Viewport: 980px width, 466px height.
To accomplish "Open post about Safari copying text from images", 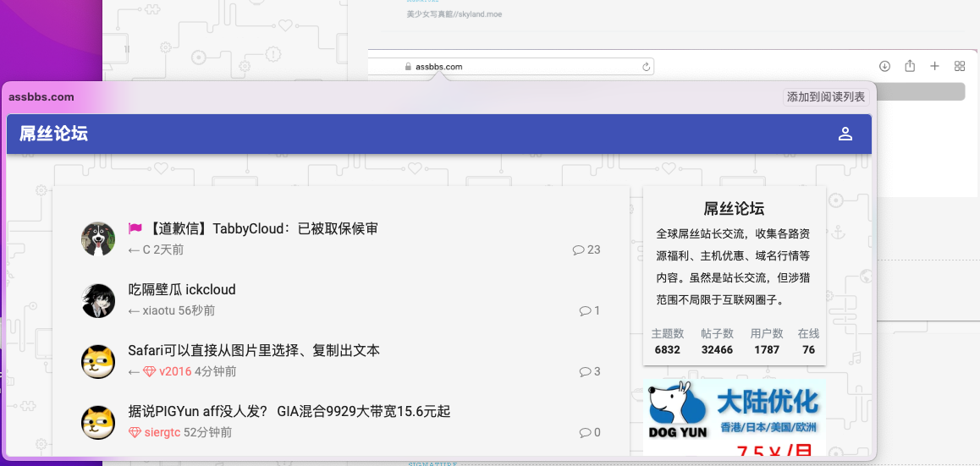I will pyautogui.click(x=254, y=350).
